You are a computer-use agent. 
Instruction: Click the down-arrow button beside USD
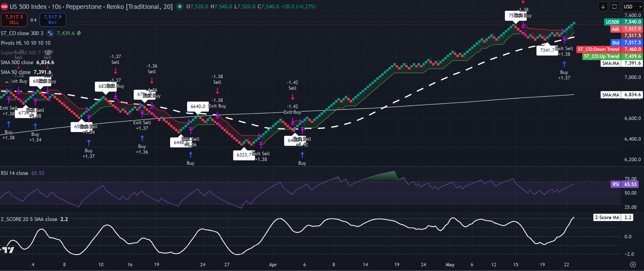click(x=603, y=7)
